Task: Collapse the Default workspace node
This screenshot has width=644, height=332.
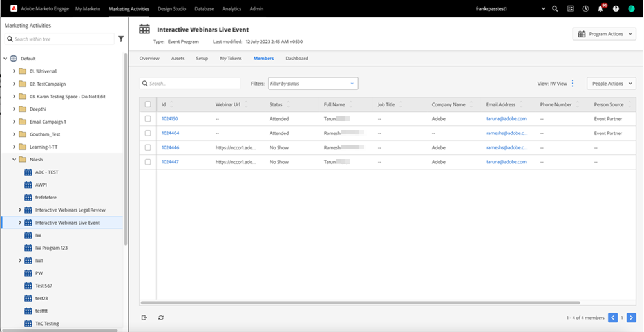Action: coord(5,59)
